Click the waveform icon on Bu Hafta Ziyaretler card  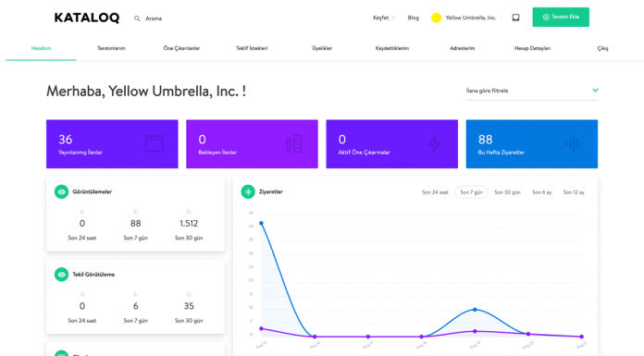click(574, 143)
